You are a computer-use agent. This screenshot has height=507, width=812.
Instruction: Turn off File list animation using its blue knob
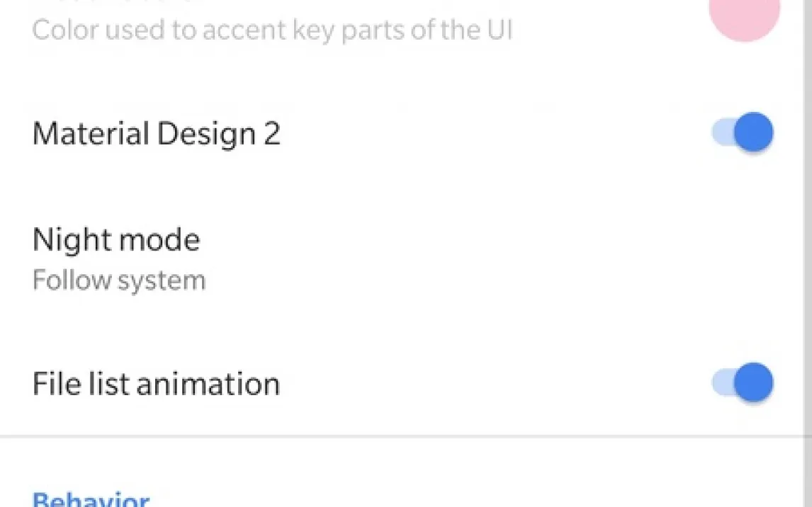coord(753,383)
